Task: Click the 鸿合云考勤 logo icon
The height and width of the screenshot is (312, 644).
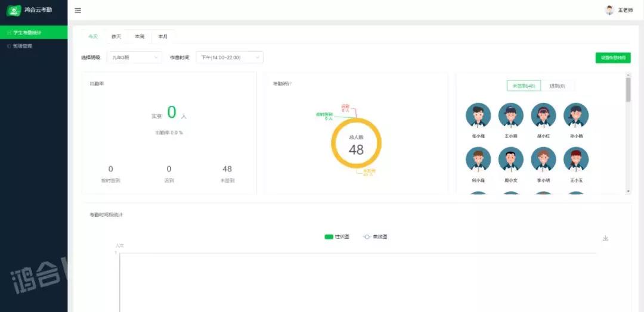Action: [x=14, y=10]
